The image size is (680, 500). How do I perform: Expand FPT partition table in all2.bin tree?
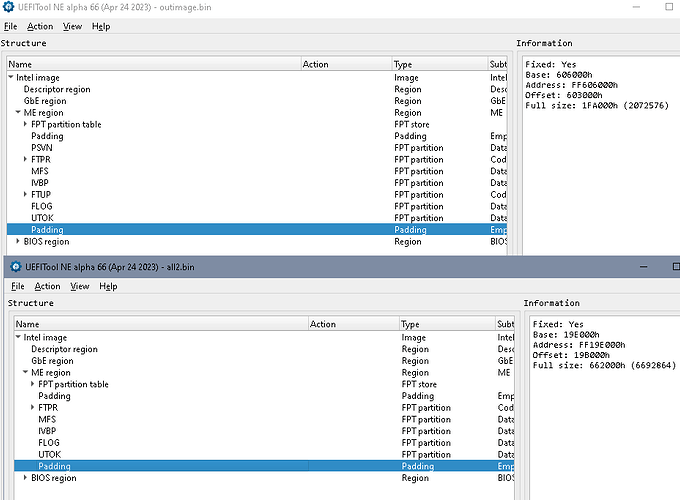point(33,384)
